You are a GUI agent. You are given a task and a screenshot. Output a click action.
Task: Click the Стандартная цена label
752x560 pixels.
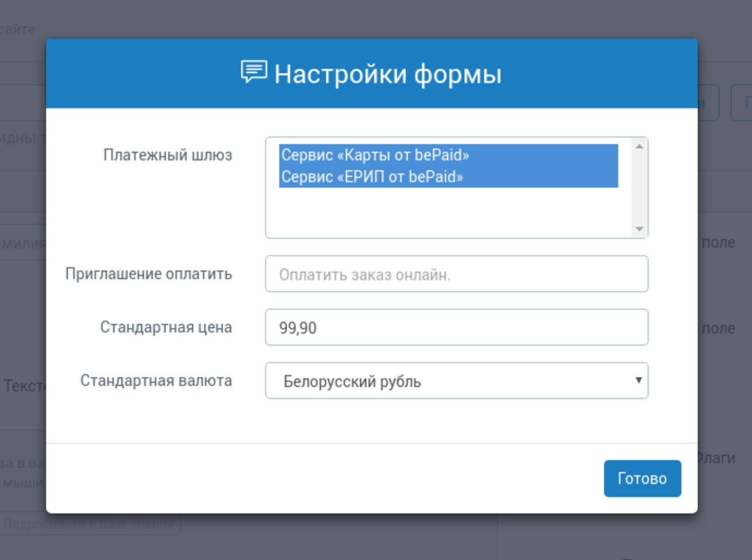pyautogui.click(x=166, y=327)
